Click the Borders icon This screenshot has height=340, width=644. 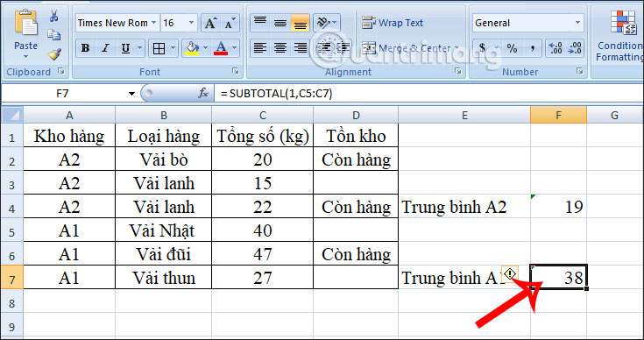159,48
